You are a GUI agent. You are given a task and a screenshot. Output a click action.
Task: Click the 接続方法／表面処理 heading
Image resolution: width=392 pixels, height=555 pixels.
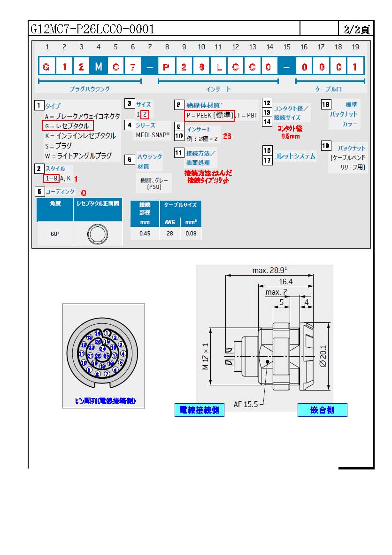(x=201, y=158)
